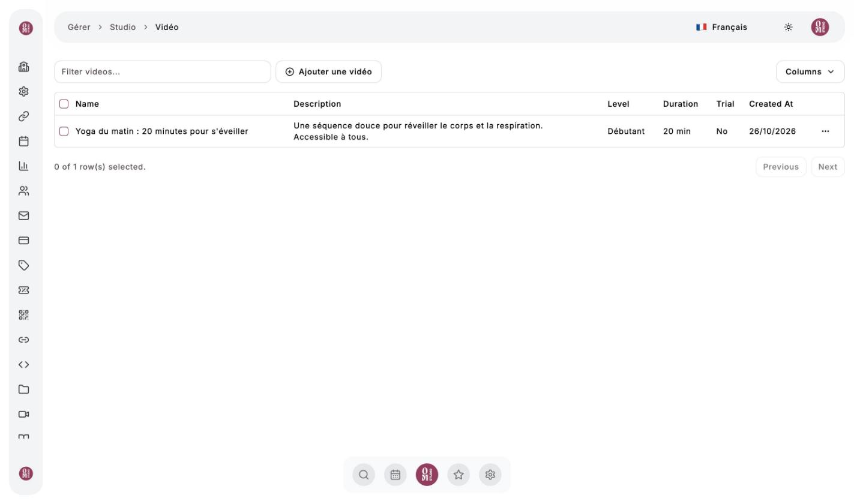
Task: Click the '0 of 1 row(s) selected' text
Action: point(100,167)
